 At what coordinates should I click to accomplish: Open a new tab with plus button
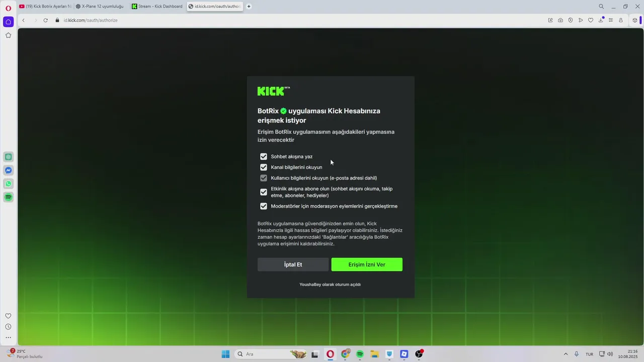click(x=249, y=7)
